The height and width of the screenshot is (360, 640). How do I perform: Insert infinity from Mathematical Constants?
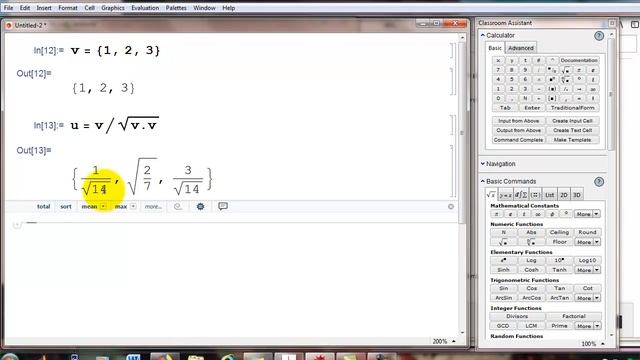(538, 214)
